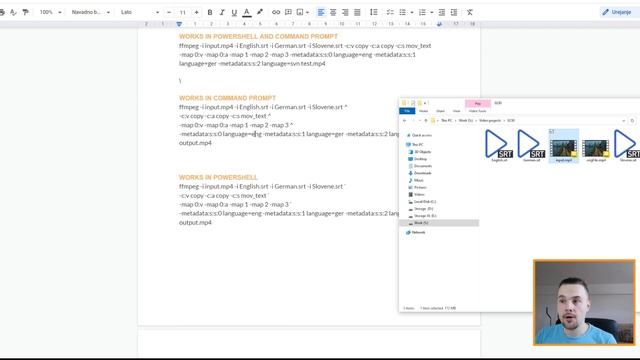Open the highlight color pen tool
The width and height of the screenshot is (640, 360).
point(260,12)
